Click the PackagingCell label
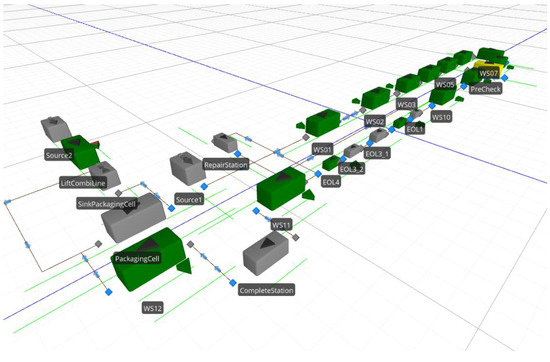 [137, 259]
